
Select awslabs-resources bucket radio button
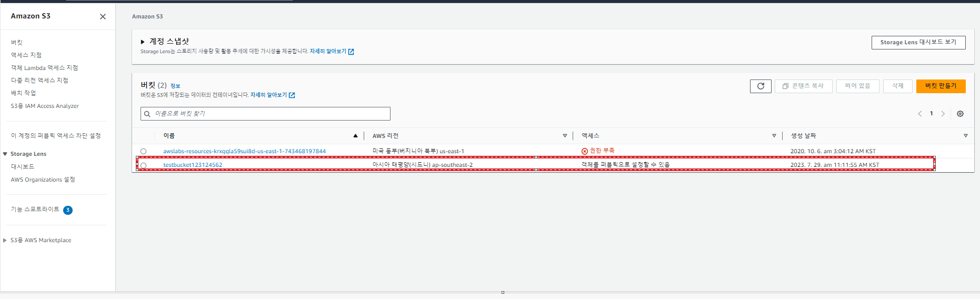(143, 152)
